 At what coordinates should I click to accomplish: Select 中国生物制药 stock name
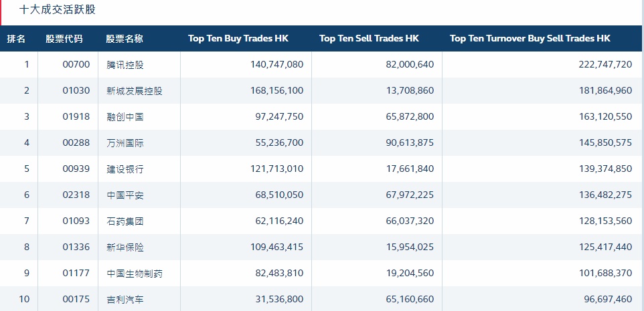tap(134, 274)
